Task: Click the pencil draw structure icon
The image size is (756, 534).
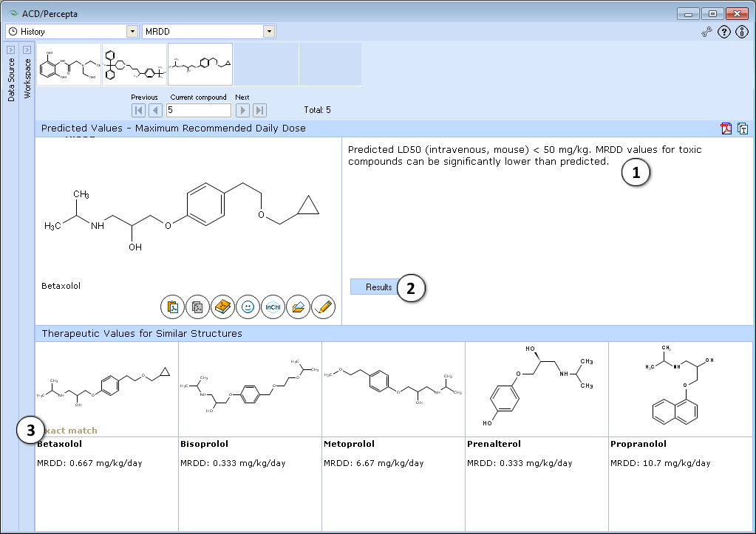Action: click(x=323, y=307)
